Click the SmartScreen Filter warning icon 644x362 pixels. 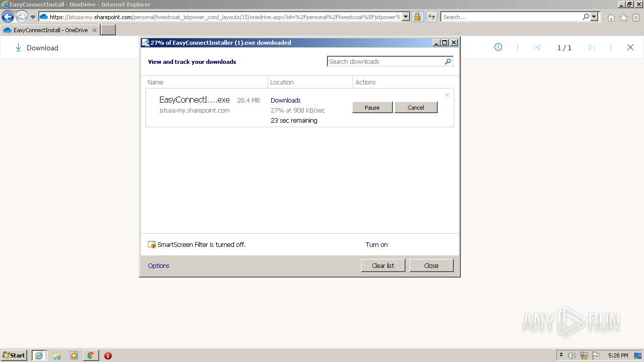pyautogui.click(x=152, y=245)
